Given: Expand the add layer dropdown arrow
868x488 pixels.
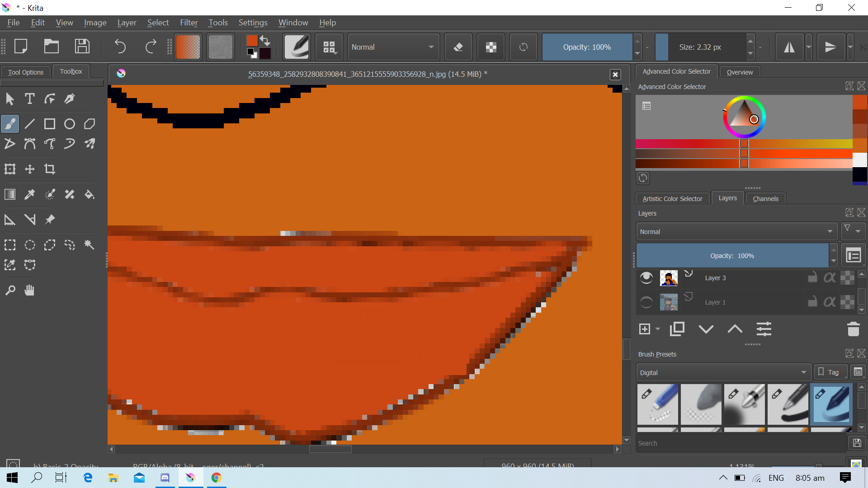Looking at the screenshot, I should click(658, 329).
